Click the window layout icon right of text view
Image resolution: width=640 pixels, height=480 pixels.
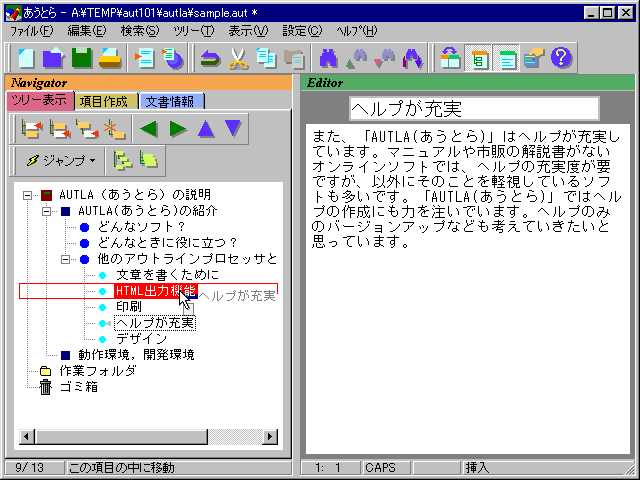pyautogui.click(x=534, y=58)
